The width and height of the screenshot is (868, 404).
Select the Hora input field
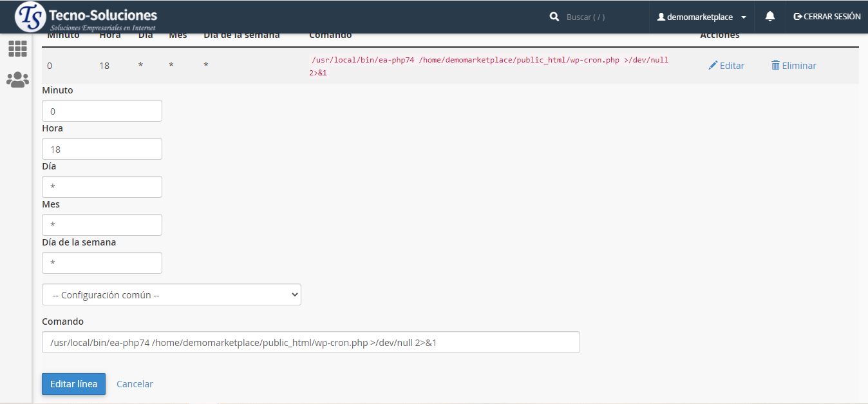pyautogui.click(x=102, y=149)
